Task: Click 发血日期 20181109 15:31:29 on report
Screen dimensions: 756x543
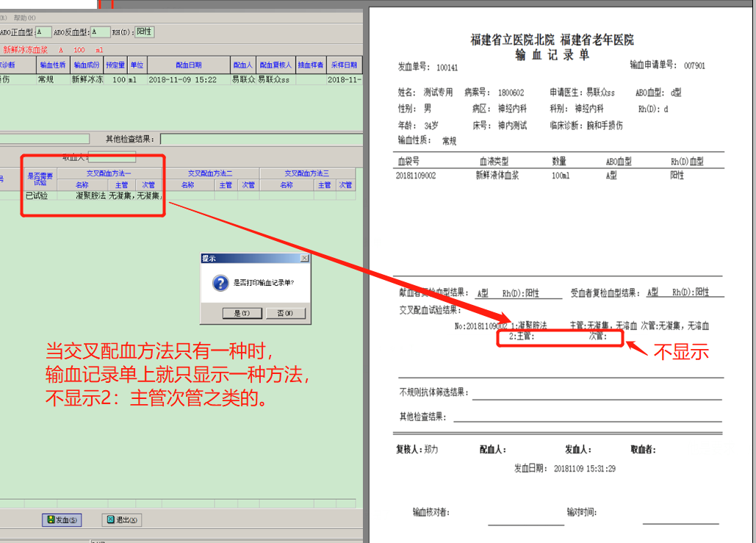Action: click(x=564, y=469)
